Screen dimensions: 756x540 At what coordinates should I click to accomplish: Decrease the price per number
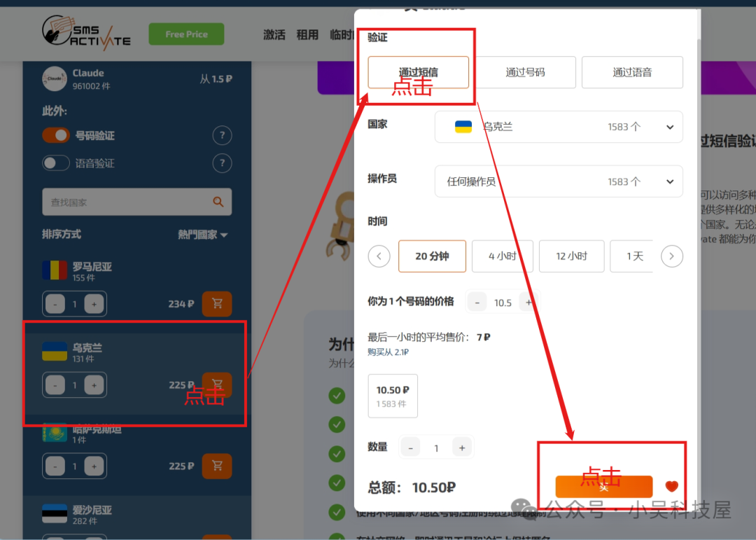coord(477,303)
